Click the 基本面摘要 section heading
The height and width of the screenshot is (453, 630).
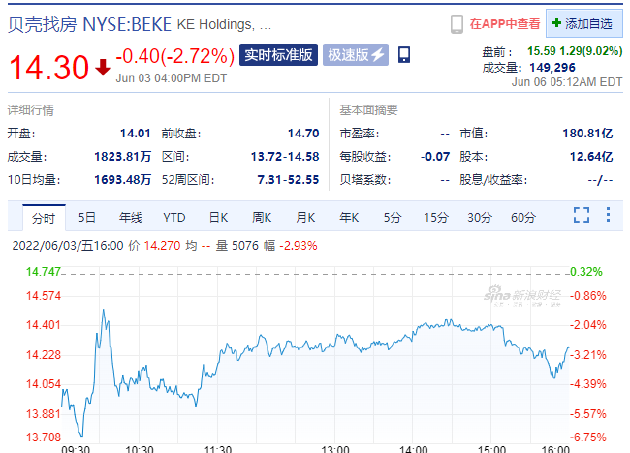click(368, 110)
